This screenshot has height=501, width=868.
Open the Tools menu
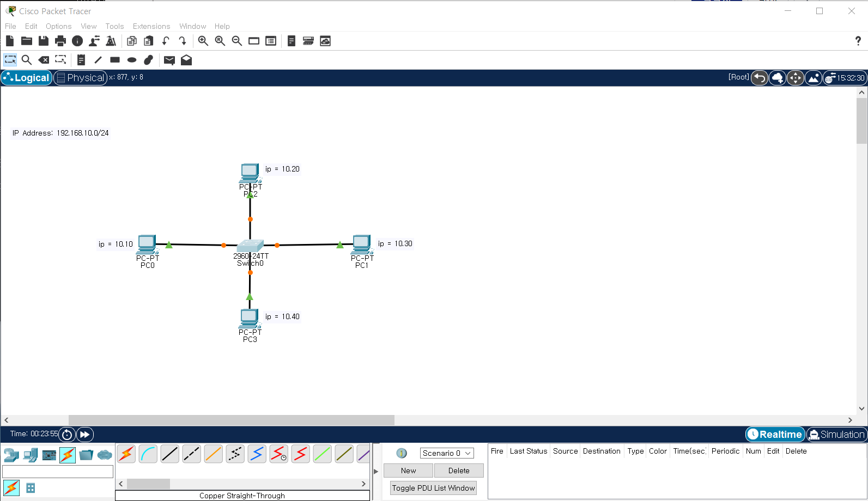[x=114, y=26]
